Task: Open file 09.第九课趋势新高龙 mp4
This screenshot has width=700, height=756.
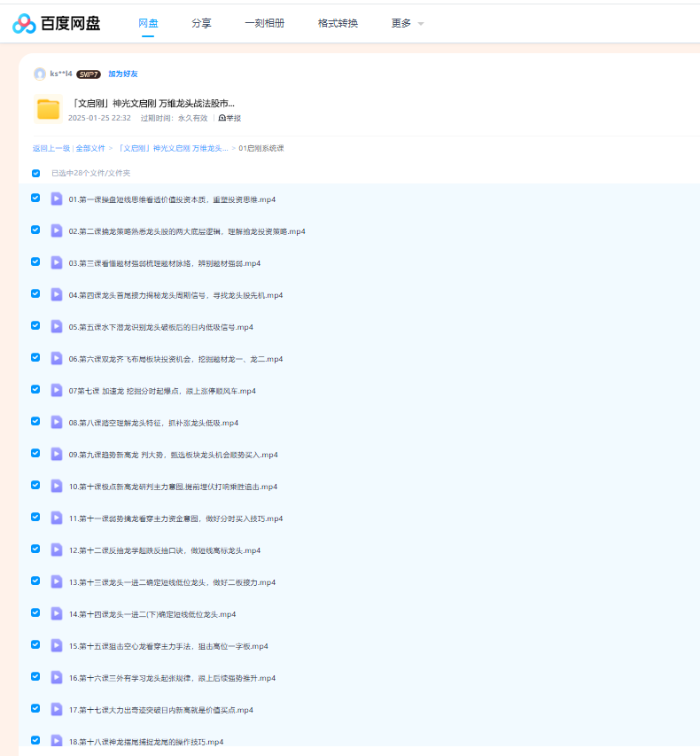Action: pos(173,455)
